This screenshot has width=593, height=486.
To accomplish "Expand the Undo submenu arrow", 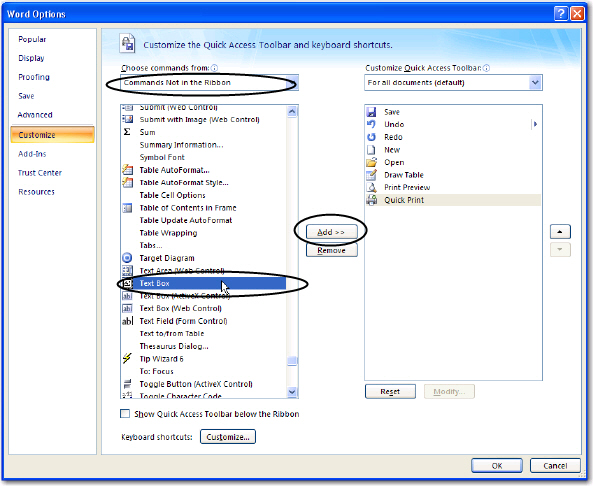I will click(535, 124).
